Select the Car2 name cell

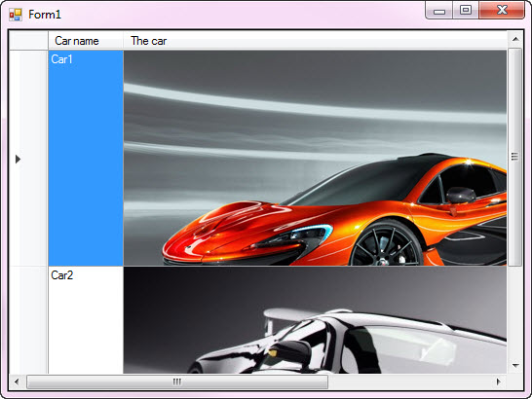click(x=86, y=320)
